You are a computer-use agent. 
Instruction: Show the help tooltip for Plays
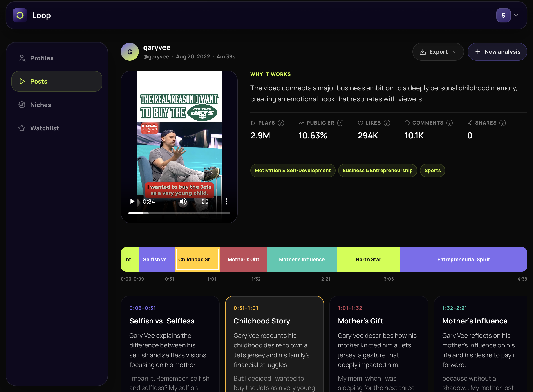pos(281,123)
